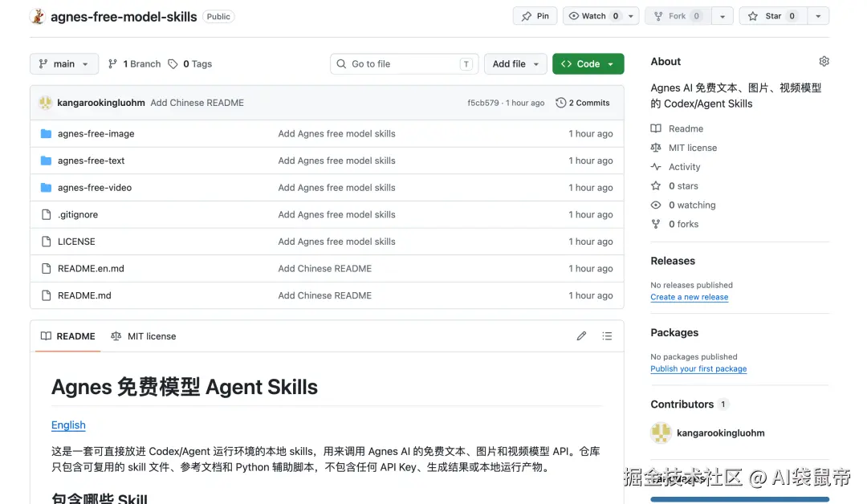Open the agnes-free-text folder

[91, 161]
